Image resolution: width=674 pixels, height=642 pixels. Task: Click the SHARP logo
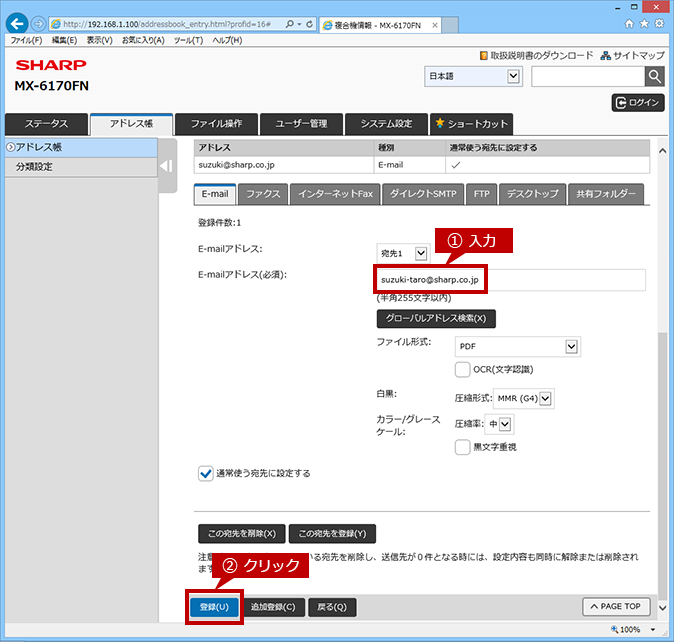point(51,65)
